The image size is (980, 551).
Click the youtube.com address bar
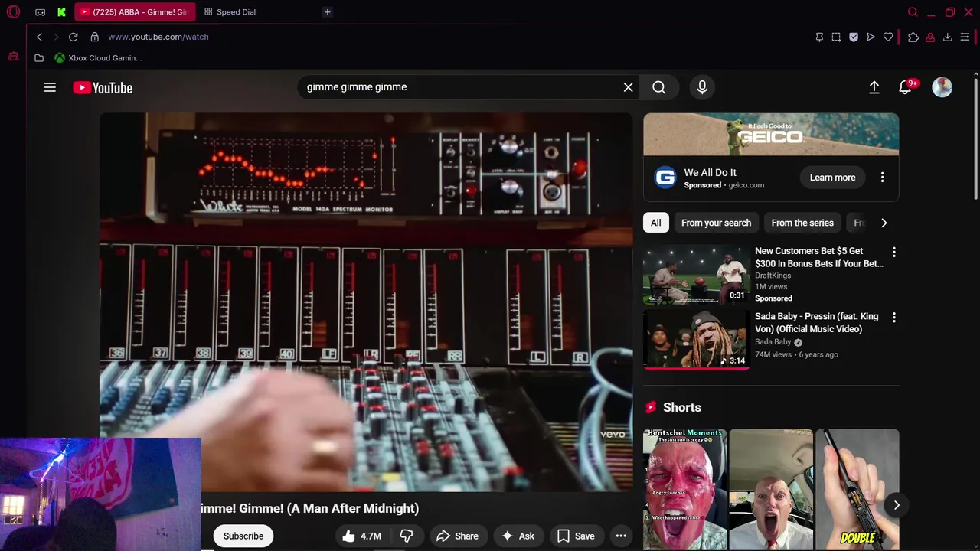(x=158, y=37)
